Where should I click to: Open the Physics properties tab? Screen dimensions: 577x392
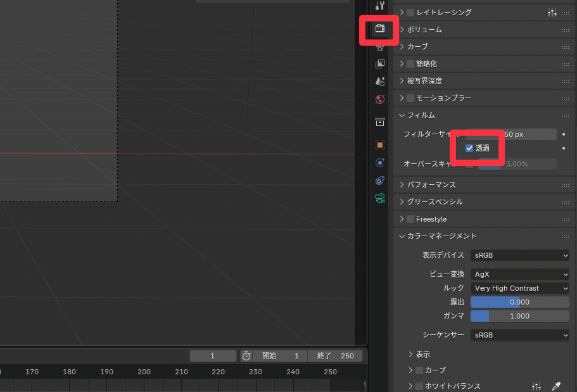[380, 163]
